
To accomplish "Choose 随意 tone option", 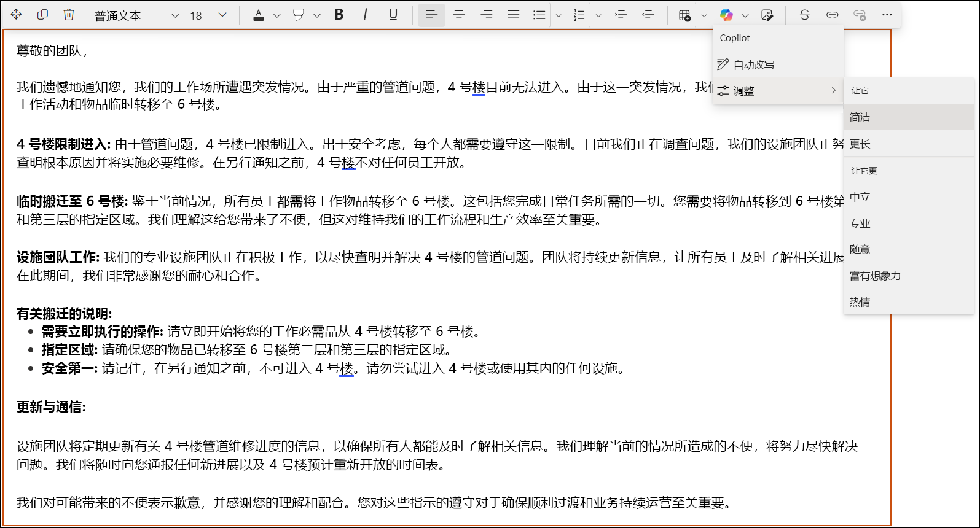I will tap(909, 249).
